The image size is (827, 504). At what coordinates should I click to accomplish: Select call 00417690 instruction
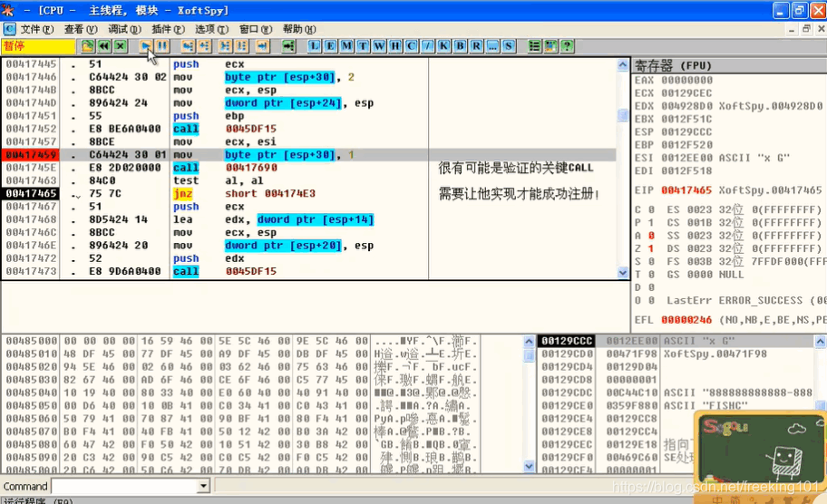(x=225, y=168)
